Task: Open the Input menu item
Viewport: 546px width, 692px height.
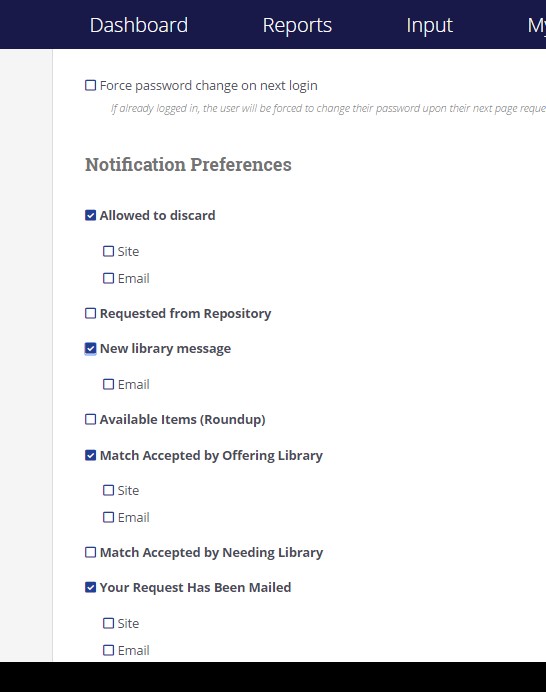Action: 429,25
